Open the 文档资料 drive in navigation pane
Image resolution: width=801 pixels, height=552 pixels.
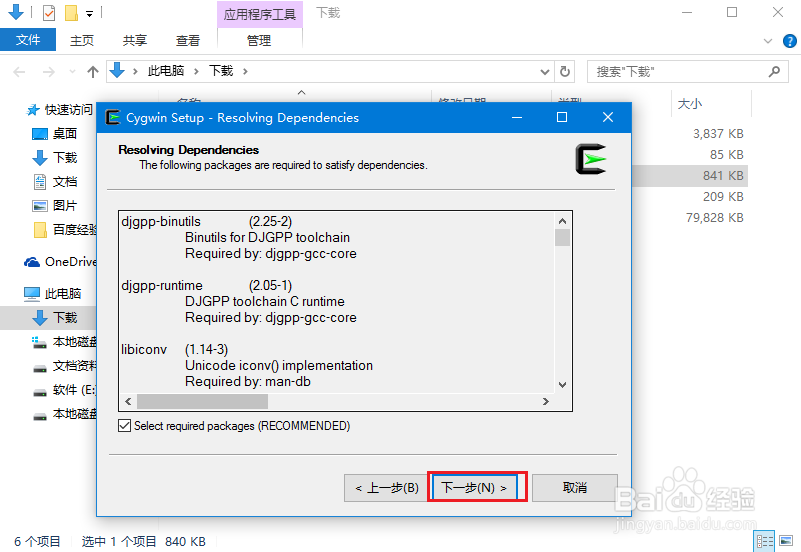click(64, 366)
